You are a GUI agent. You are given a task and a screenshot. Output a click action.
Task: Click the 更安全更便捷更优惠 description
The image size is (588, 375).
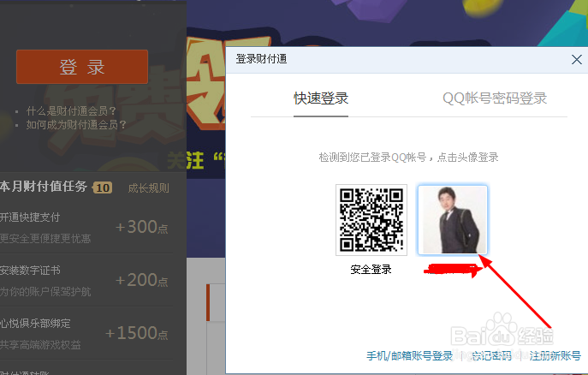pyautogui.click(x=45, y=239)
